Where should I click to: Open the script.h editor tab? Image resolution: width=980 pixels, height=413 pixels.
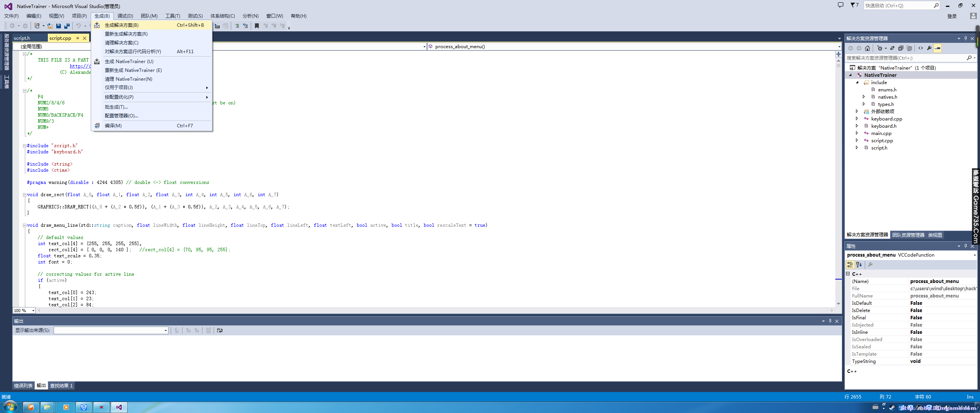pos(22,38)
